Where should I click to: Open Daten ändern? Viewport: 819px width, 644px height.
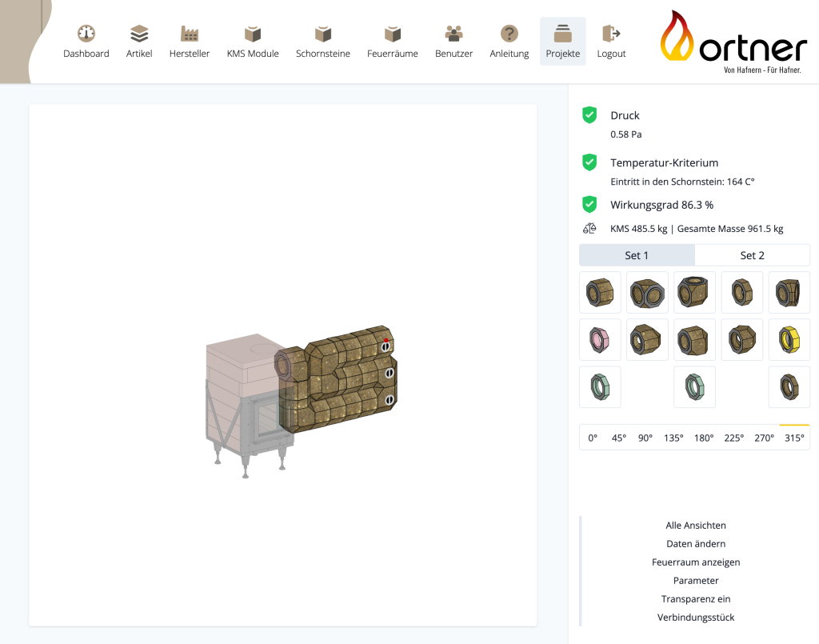click(696, 544)
